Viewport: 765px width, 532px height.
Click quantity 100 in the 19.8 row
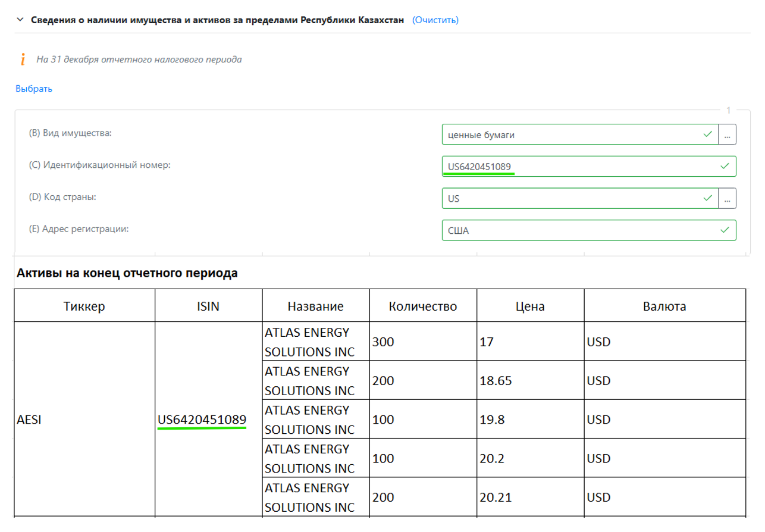click(423, 419)
